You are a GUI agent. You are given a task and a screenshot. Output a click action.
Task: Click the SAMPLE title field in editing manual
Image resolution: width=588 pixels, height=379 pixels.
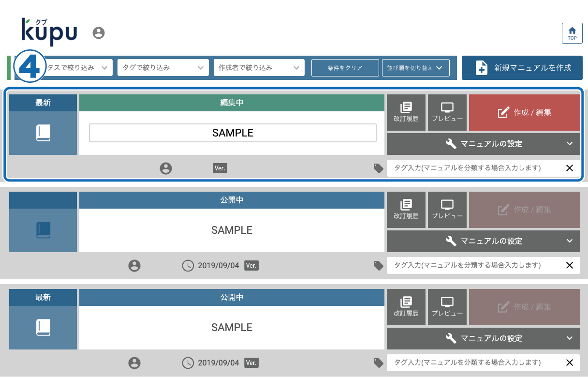(233, 133)
